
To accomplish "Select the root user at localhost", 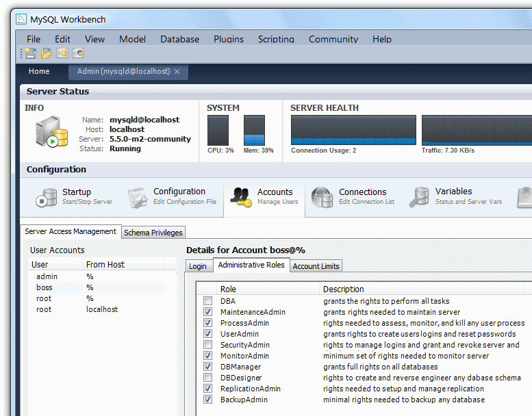I will (97, 309).
